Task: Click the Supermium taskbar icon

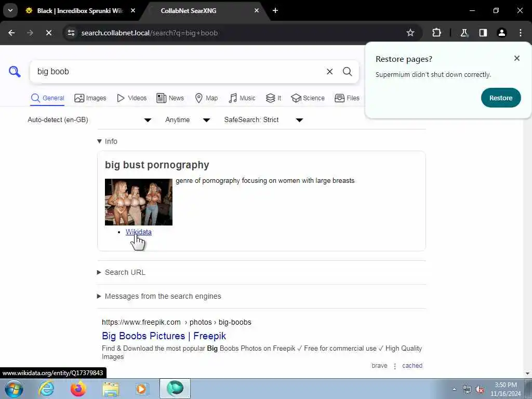Action: point(175,389)
